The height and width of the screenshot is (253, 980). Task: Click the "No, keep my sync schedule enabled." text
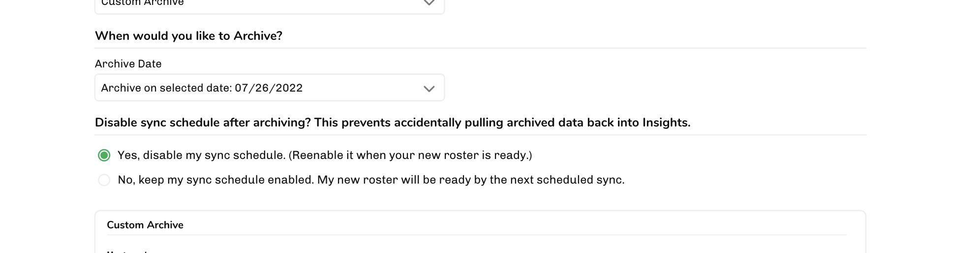point(215,180)
